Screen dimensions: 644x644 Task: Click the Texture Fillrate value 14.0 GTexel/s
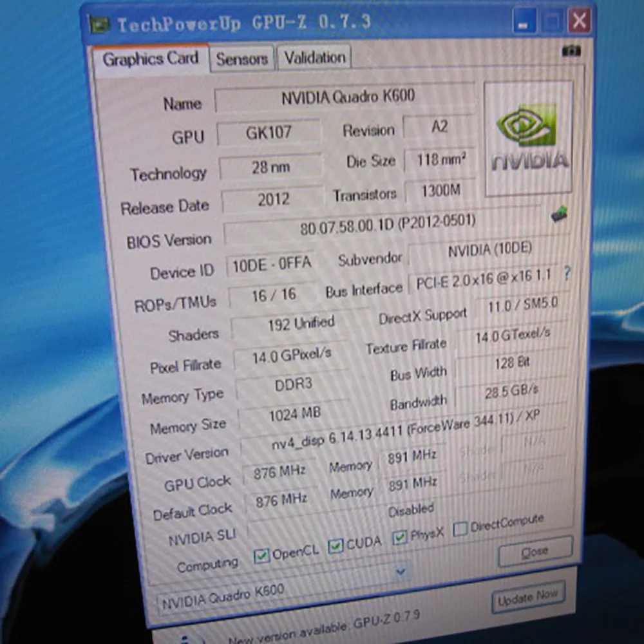coord(513,336)
